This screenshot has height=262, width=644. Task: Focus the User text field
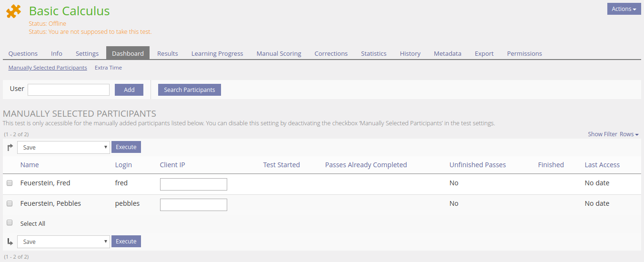click(69, 90)
